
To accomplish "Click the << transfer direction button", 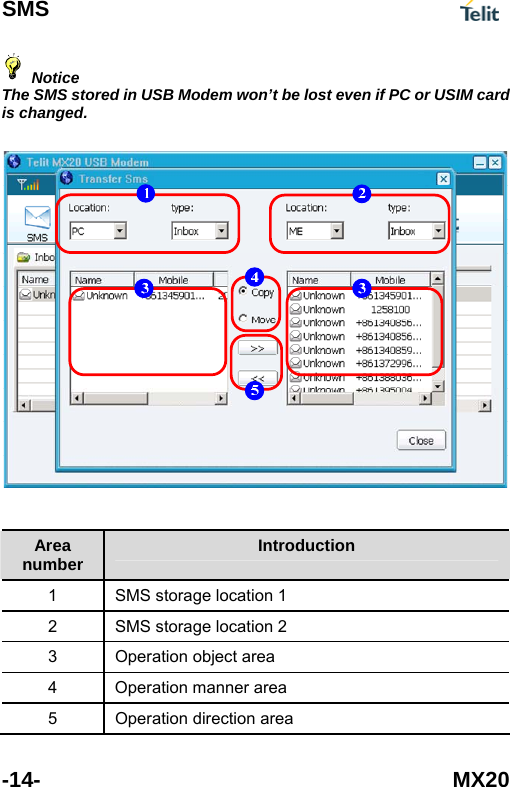I will [258, 377].
